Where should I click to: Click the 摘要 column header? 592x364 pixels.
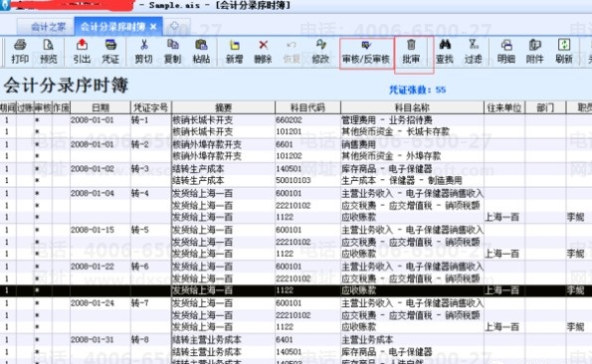pyautogui.click(x=224, y=107)
